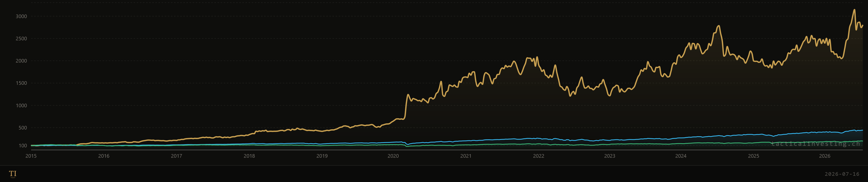Click the 2500 y-axis label
The width and height of the screenshot is (868, 182).
point(21,38)
